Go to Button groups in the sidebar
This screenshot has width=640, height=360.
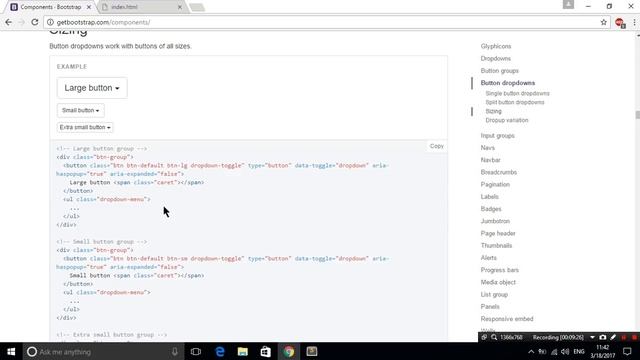pyautogui.click(x=500, y=71)
